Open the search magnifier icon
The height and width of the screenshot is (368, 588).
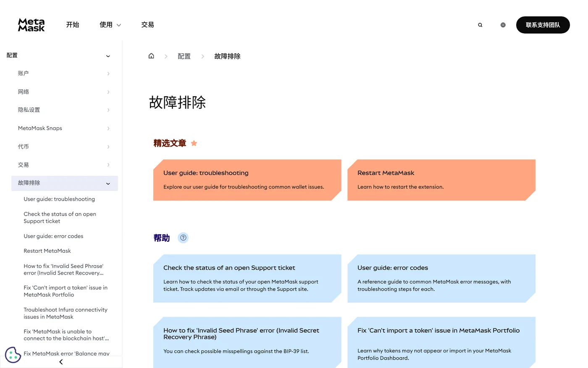tap(480, 25)
